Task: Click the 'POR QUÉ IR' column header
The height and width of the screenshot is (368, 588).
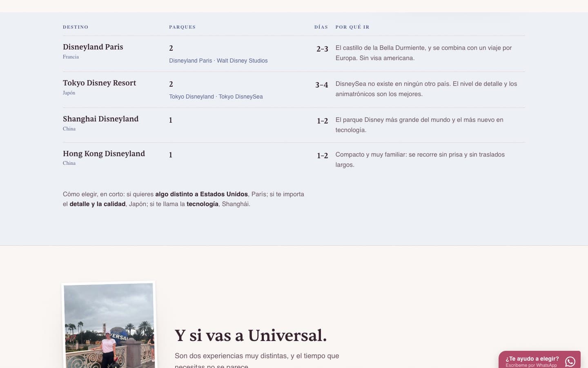Action: (x=352, y=27)
